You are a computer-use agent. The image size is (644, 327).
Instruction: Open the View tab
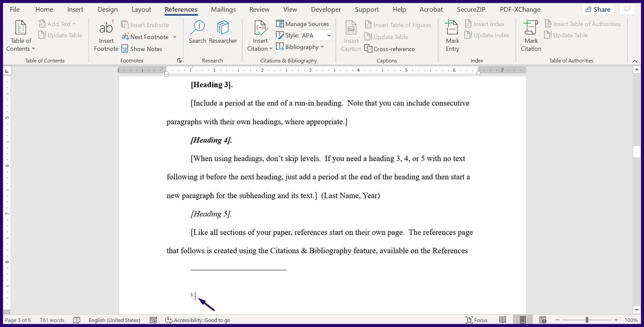point(290,9)
